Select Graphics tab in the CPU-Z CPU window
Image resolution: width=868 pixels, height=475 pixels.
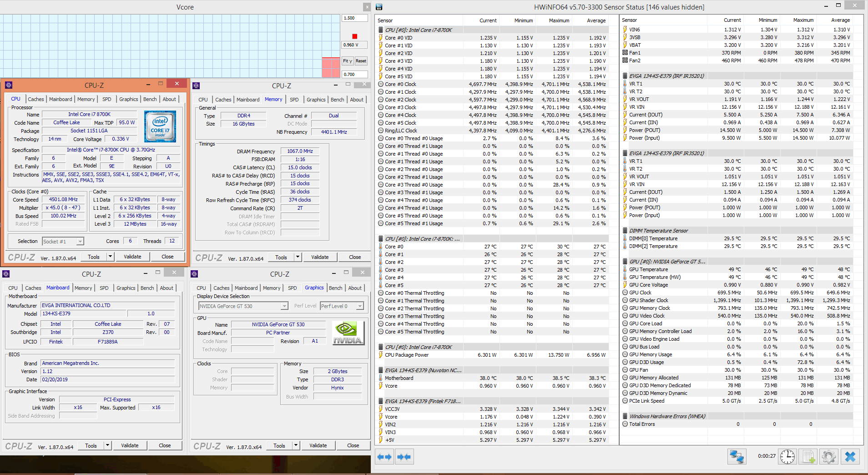(129, 99)
